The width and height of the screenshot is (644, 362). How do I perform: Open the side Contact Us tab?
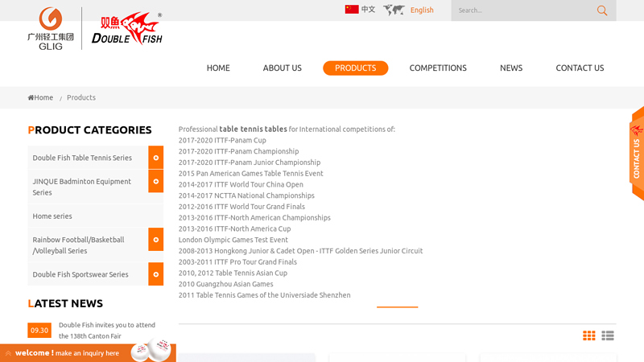[x=637, y=154]
